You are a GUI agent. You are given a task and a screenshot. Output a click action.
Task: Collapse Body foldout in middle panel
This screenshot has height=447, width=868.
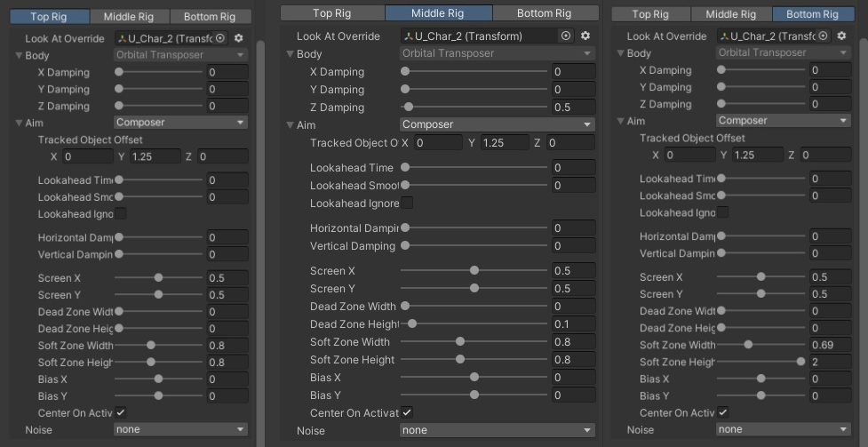pyautogui.click(x=290, y=54)
